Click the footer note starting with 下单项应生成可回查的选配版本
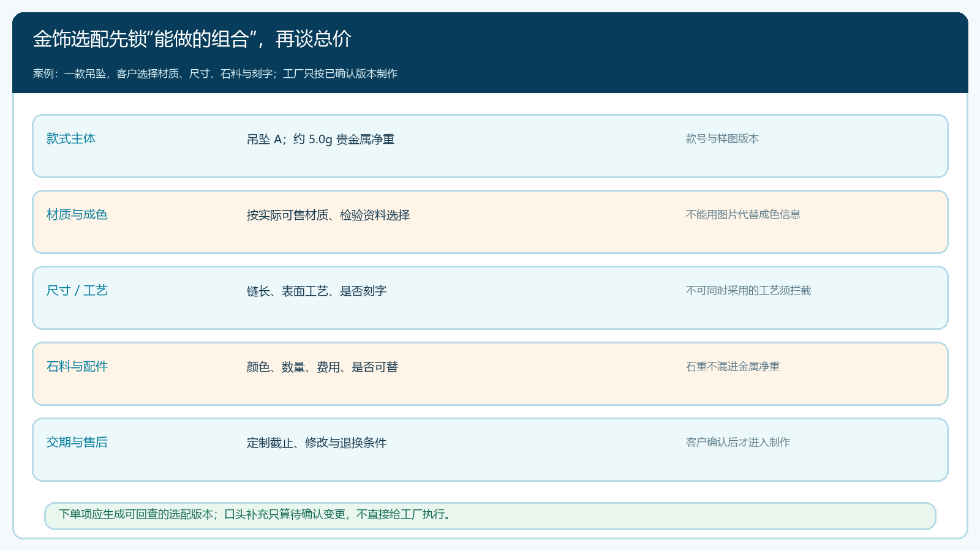The width and height of the screenshot is (980, 551). click(x=256, y=514)
